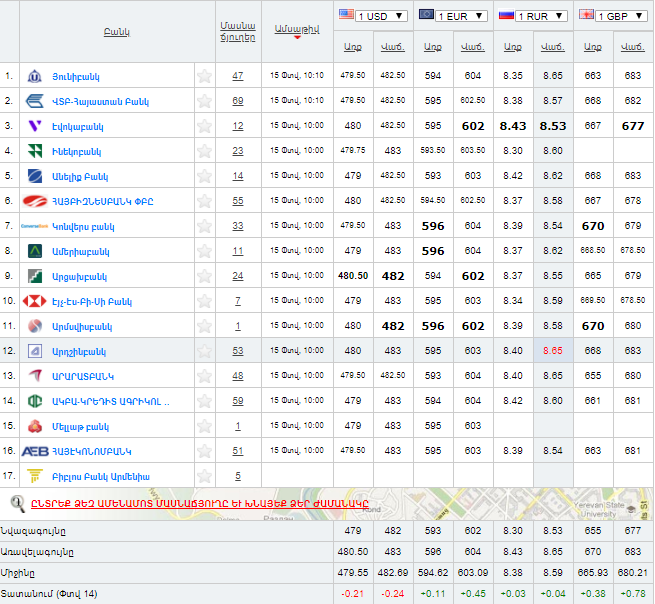Sort by the bank name column header
Viewport: 655px width, 604px height.
(x=117, y=32)
